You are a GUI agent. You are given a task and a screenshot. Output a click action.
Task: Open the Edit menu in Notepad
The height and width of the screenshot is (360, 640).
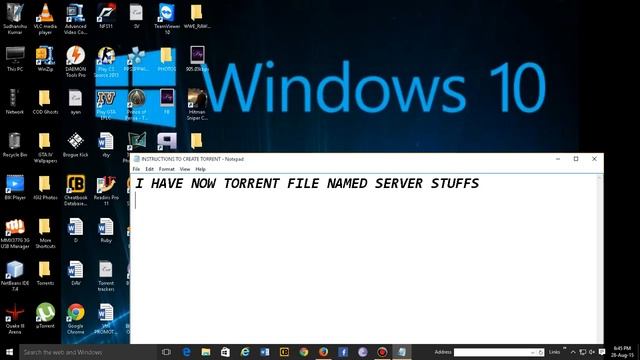[149, 169]
